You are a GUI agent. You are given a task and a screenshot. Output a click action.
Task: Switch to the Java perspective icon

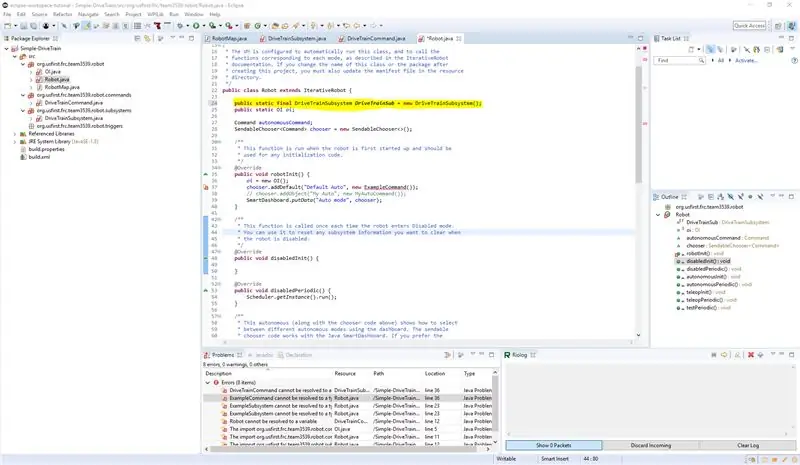click(791, 26)
